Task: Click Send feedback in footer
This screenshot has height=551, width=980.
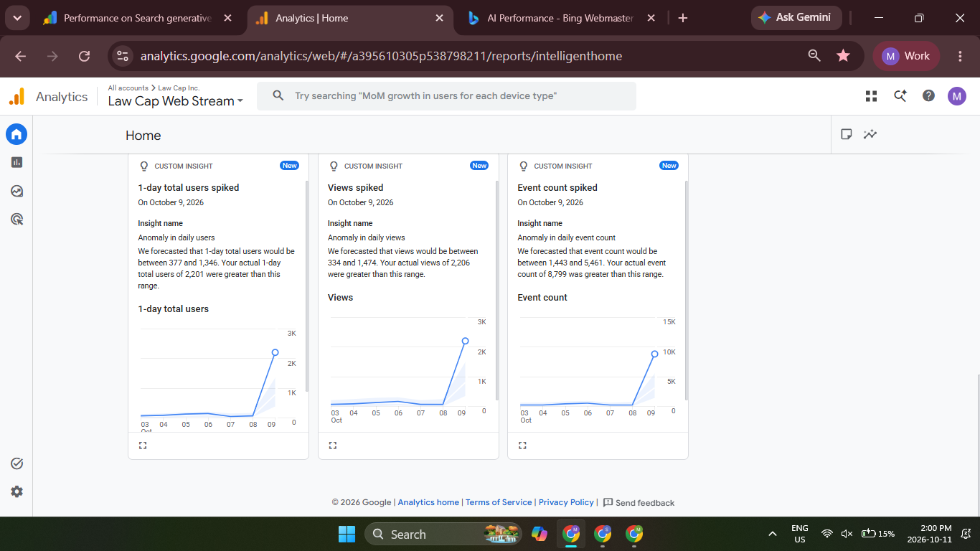Action: [639, 503]
